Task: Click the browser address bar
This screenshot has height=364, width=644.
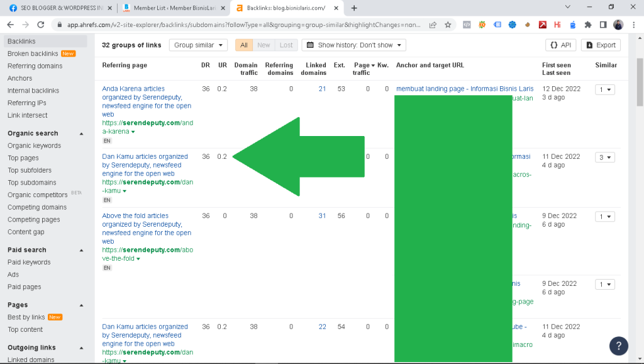Action: tap(243, 25)
